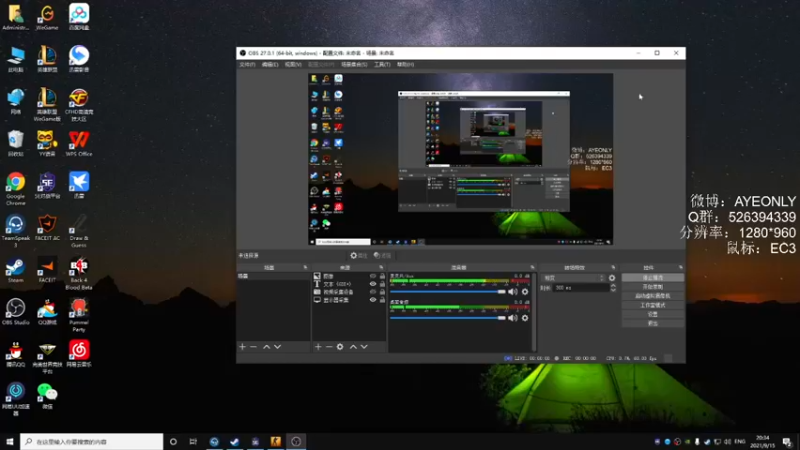Open 视图(V) menu in OBS

[293, 65]
